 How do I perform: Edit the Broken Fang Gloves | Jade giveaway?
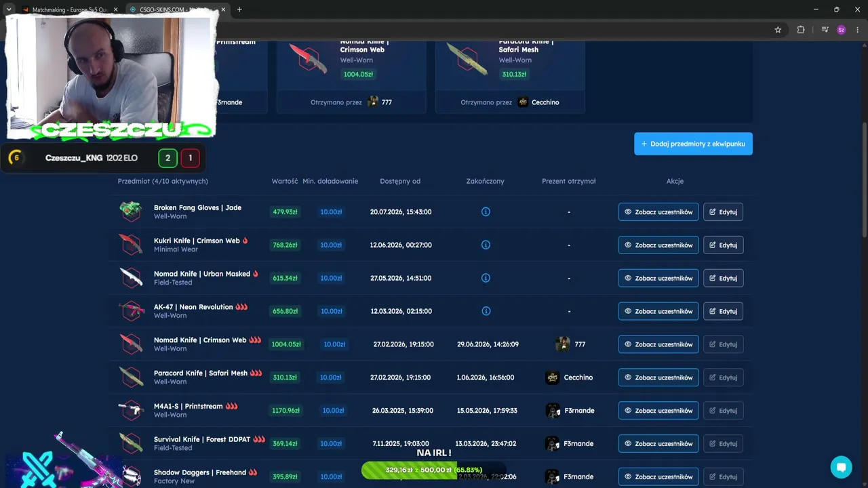723,212
